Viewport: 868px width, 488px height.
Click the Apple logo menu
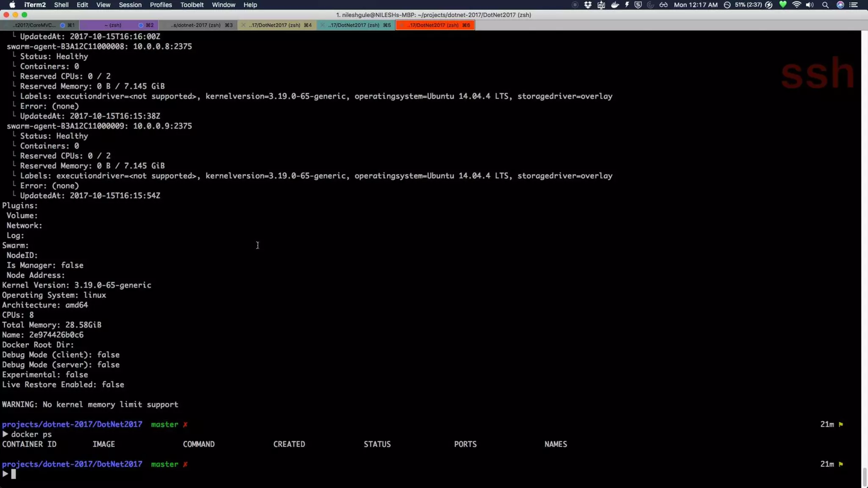point(12,5)
